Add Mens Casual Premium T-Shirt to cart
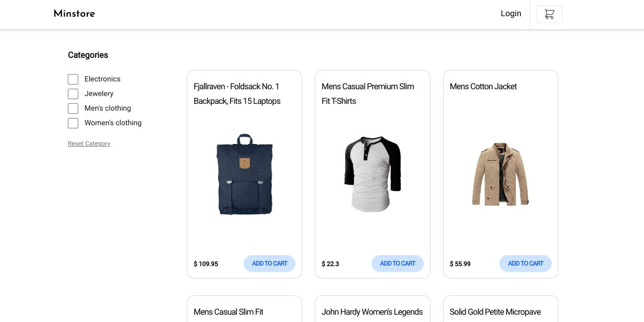The width and height of the screenshot is (644, 322). point(397,264)
